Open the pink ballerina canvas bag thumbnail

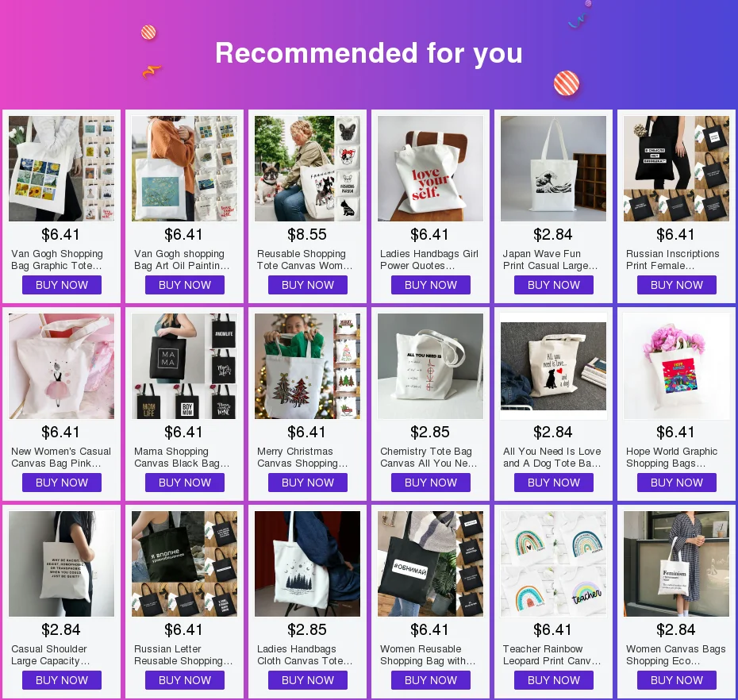pyautogui.click(x=61, y=366)
